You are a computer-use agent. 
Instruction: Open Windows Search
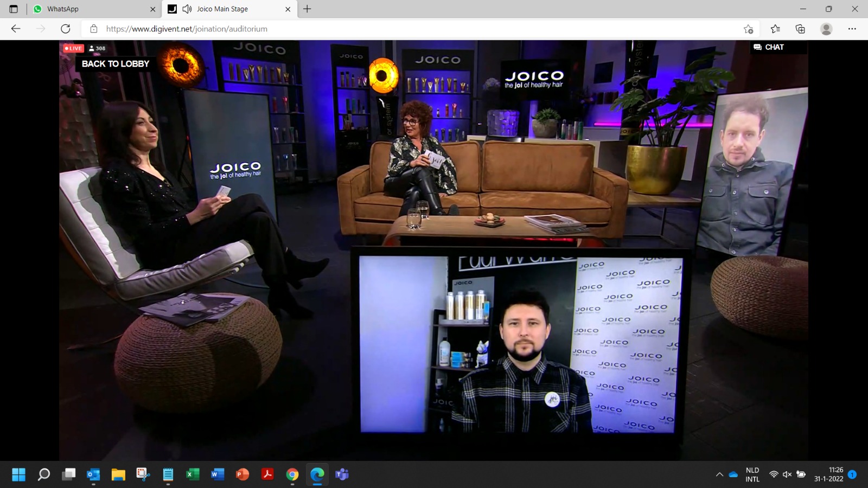point(44,474)
